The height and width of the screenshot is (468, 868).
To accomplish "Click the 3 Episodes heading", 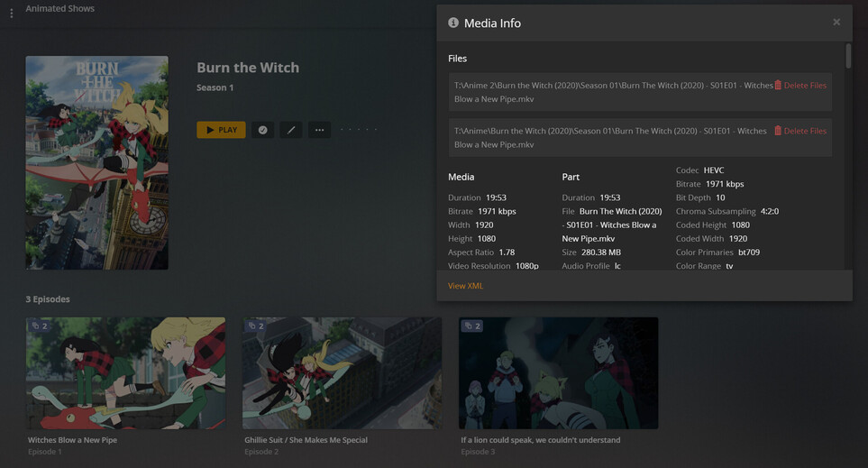I will click(48, 299).
